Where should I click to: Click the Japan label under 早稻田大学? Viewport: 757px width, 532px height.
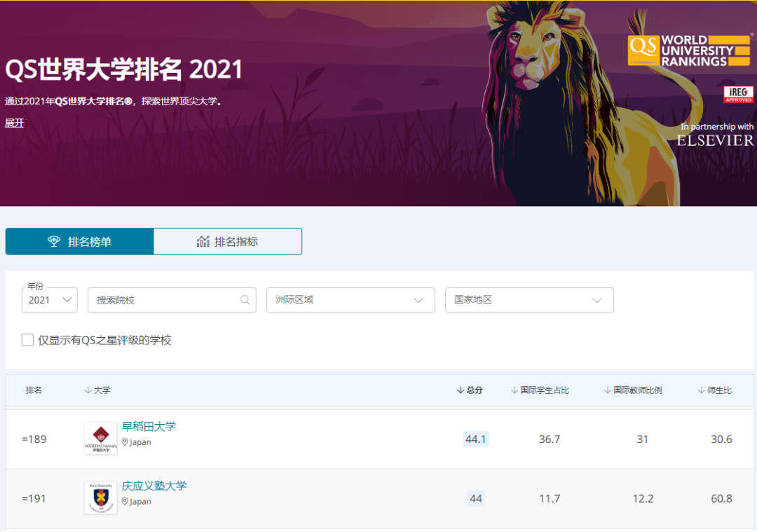[140, 442]
